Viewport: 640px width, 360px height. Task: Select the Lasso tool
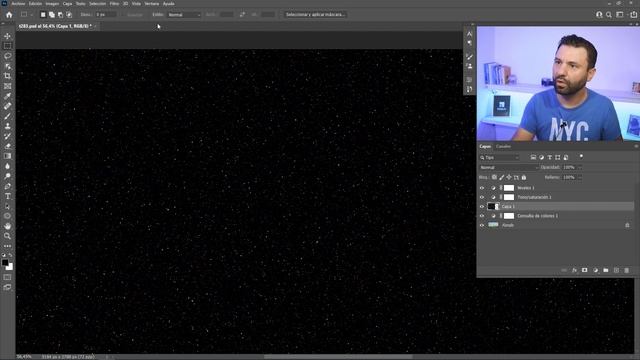pos(7,56)
